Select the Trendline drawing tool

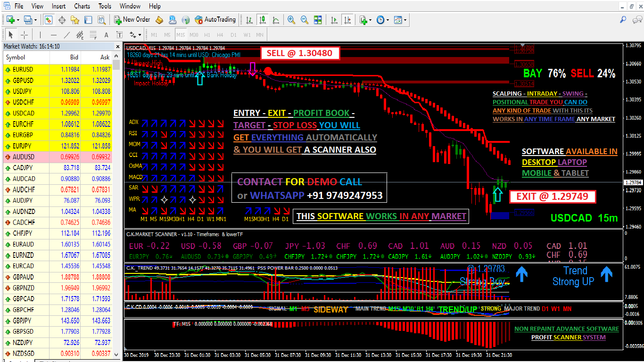pyautogui.click(x=67, y=35)
